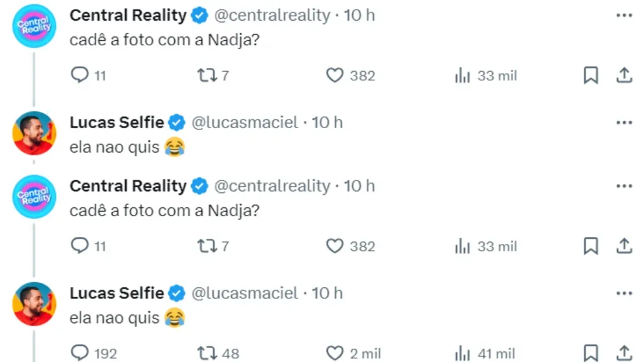Click the verified badge next to Lucas Selfie
The image size is (644, 362).
click(x=176, y=122)
